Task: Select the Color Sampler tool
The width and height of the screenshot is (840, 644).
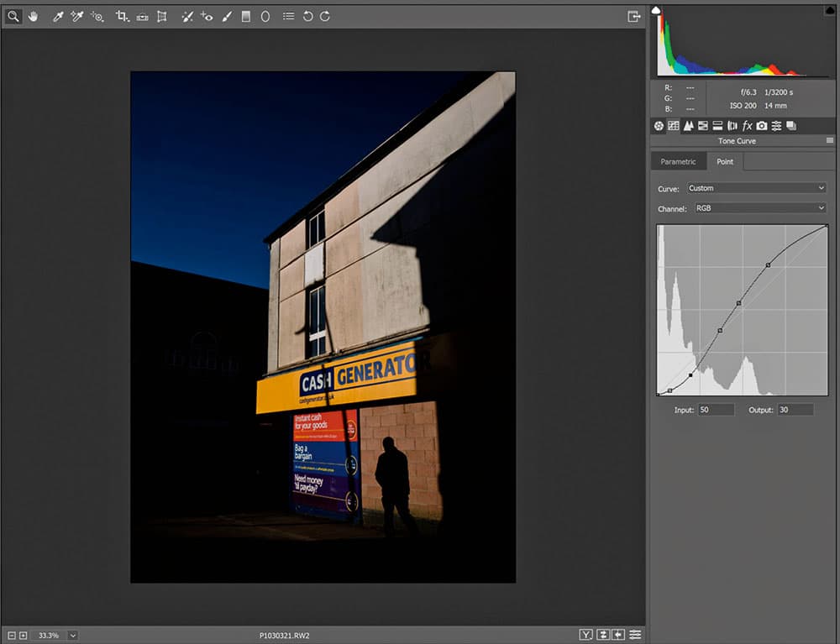Action: click(77, 17)
